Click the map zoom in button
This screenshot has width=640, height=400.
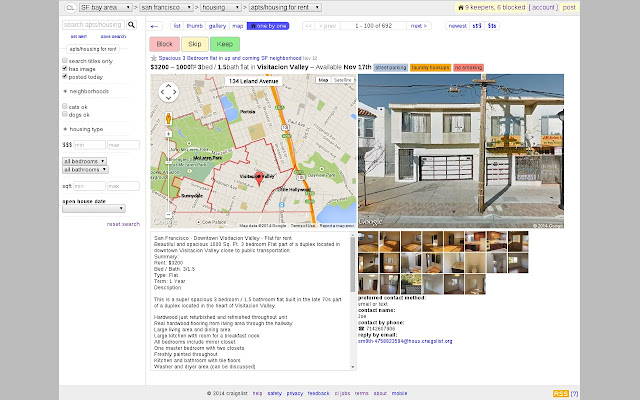(x=168, y=134)
